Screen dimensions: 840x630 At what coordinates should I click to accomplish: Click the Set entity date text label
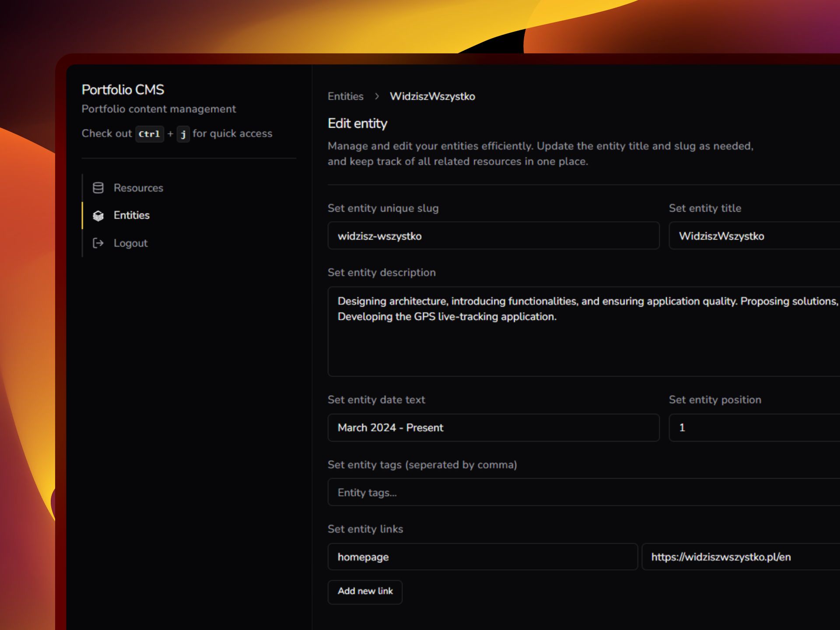[x=376, y=399]
